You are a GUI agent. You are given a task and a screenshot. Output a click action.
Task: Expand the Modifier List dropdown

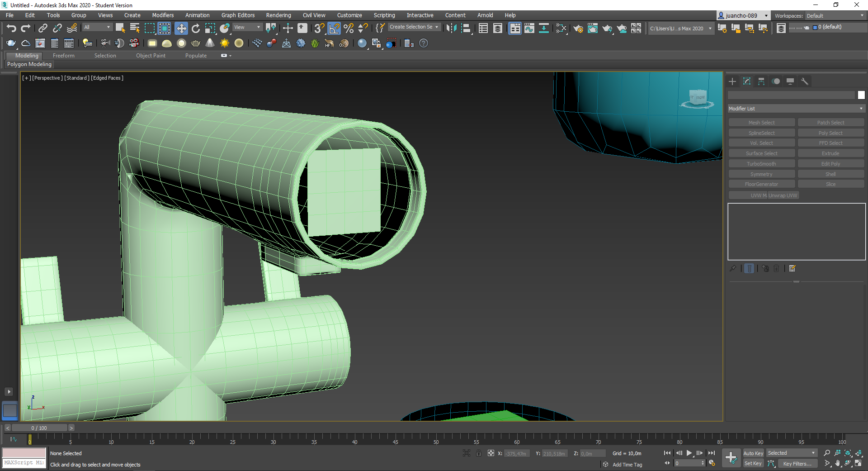tap(796, 109)
